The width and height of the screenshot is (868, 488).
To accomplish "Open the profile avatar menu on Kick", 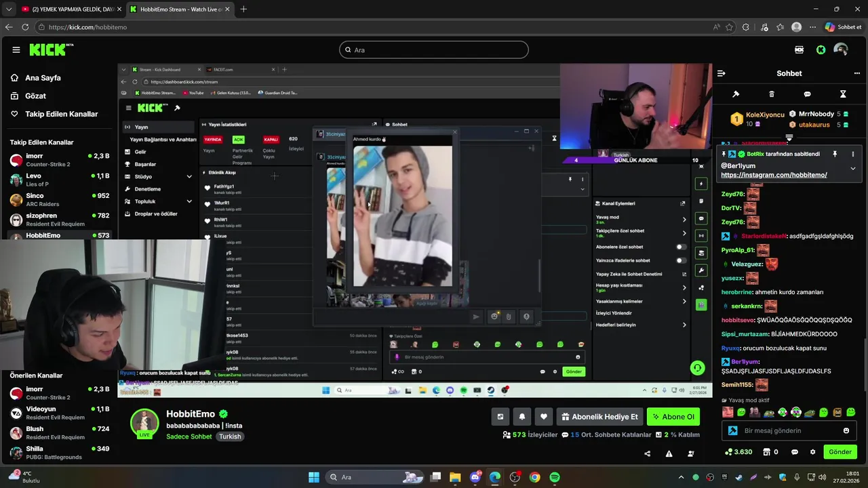I will (841, 49).
